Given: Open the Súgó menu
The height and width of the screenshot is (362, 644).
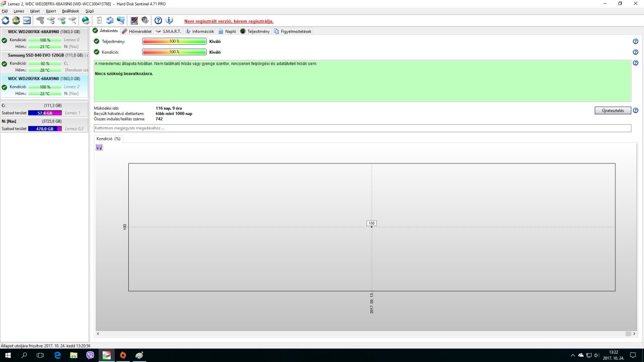Looking at the screenshot, I should [x=90, y=11].
